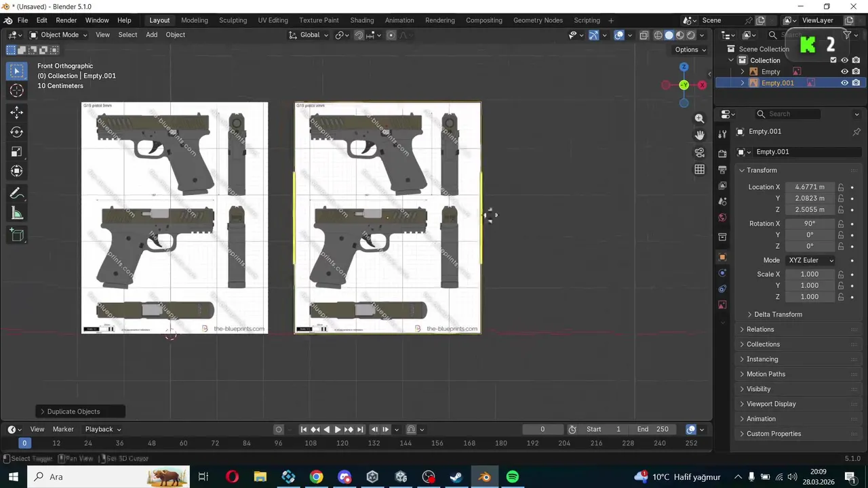Switch to the Modeling workspace tab

click(x=195, y=20)
